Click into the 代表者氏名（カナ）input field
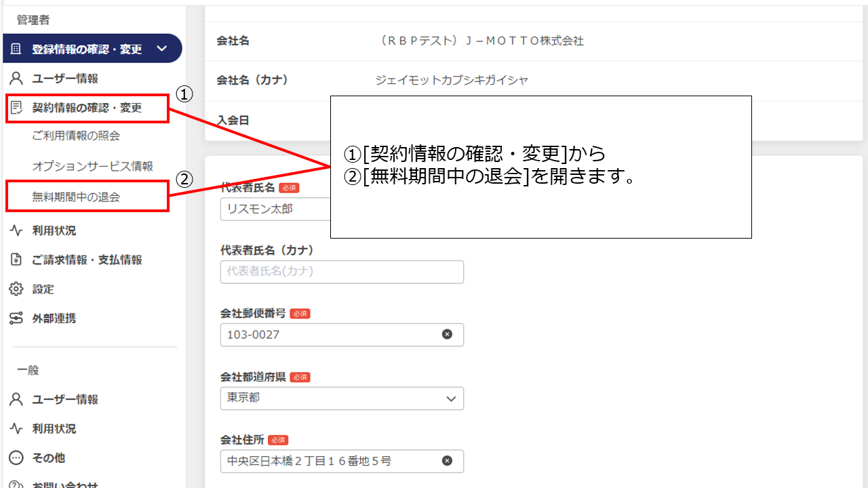868x488 pixels. click(x=342, y=272)
